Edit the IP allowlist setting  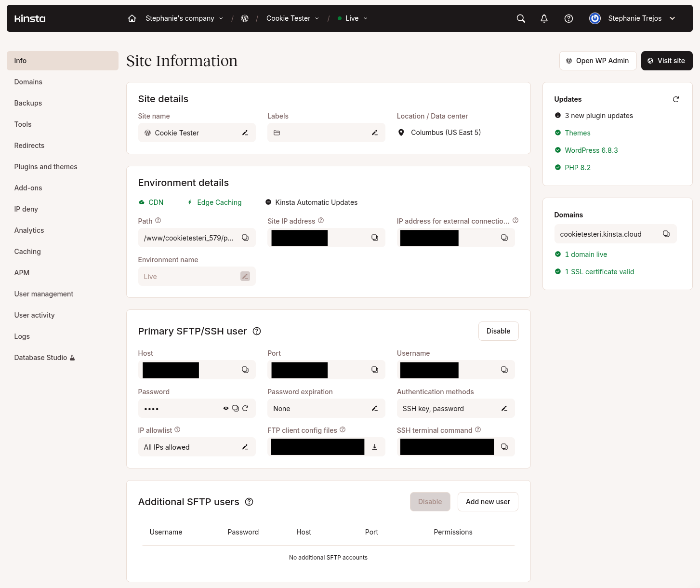(x=245, y=447)
